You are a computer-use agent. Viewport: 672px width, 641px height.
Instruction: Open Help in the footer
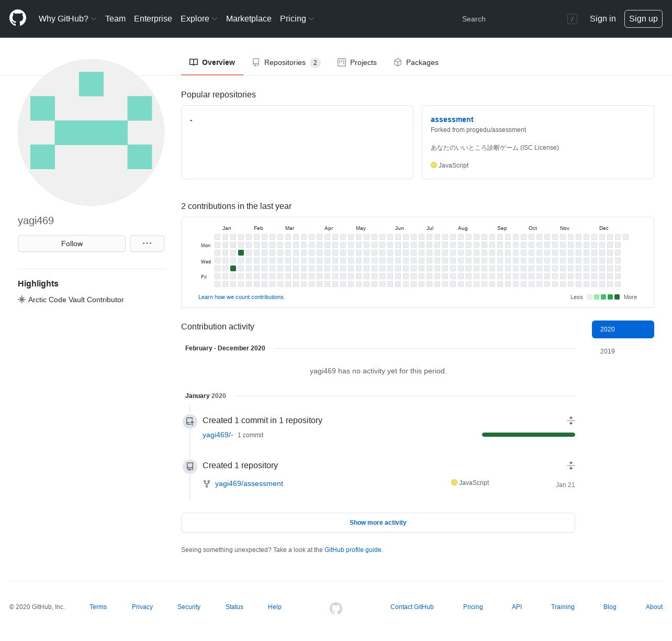click(x=275, y=607)
